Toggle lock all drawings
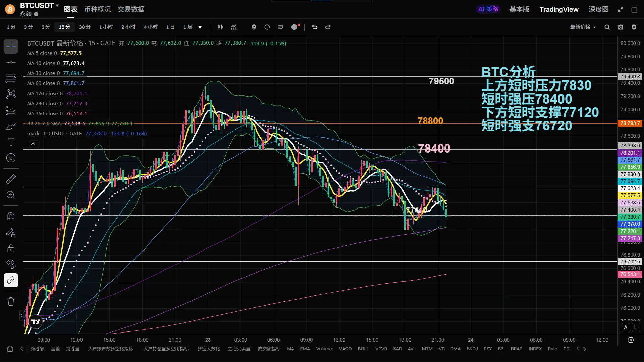Viewport: 644px width, 362px height. (x=11, y=248)
